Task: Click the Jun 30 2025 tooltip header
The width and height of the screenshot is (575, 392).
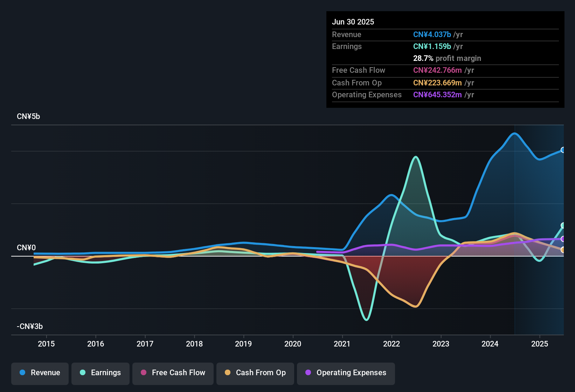Action: tap(353, 22)
